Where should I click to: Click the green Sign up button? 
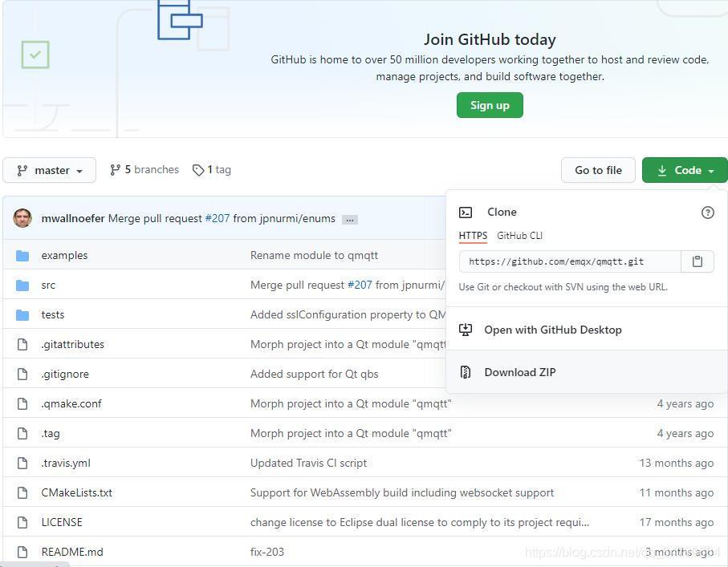(490, 105)
